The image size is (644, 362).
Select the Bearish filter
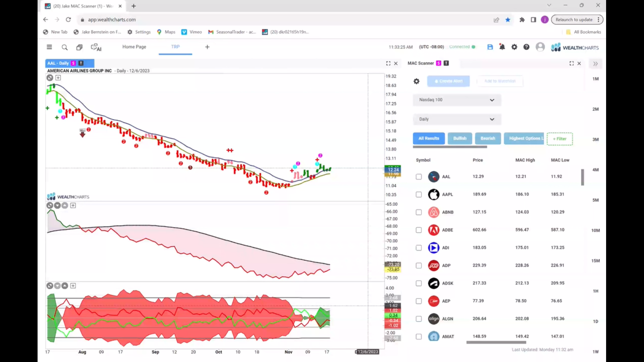click(488, 138)
